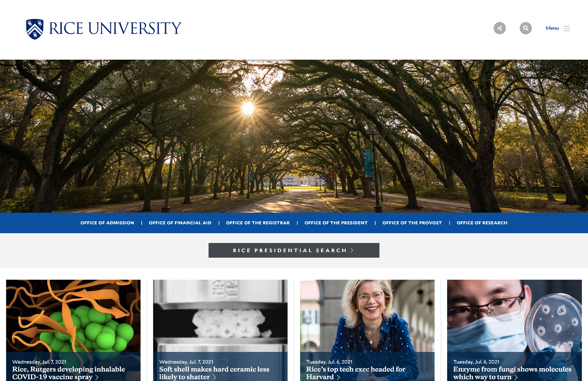Click the Rice Presidential Search button
588x381 pixels.
point(294,250)
